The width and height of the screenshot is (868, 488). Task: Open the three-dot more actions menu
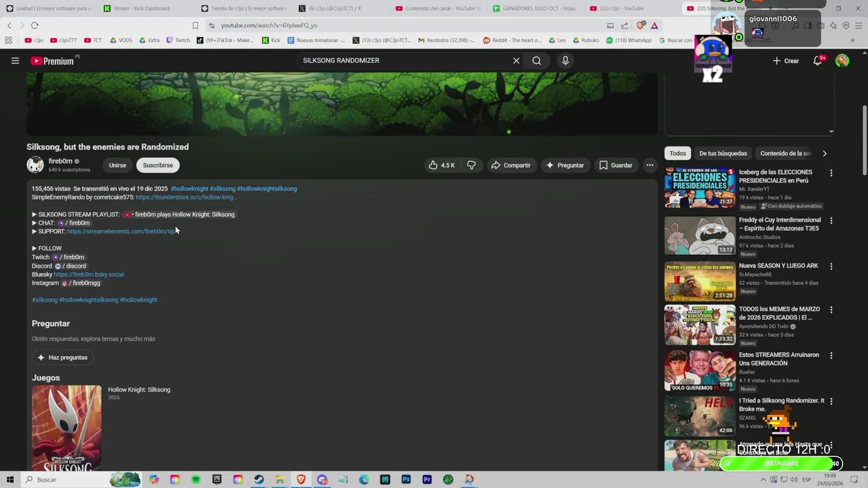650,165
